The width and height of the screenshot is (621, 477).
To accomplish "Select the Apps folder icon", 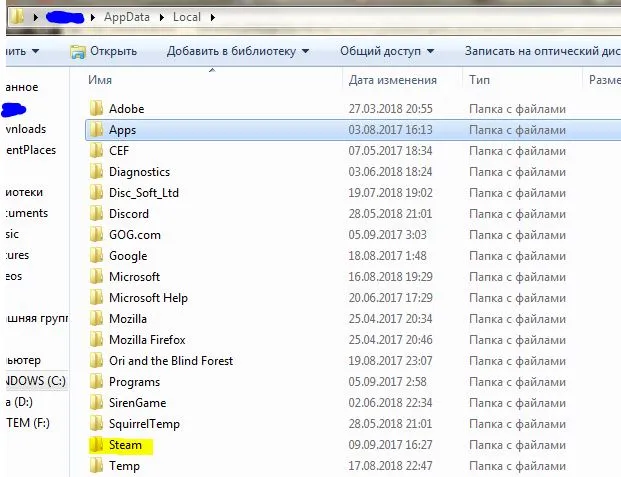I will (x=96, y=130).
